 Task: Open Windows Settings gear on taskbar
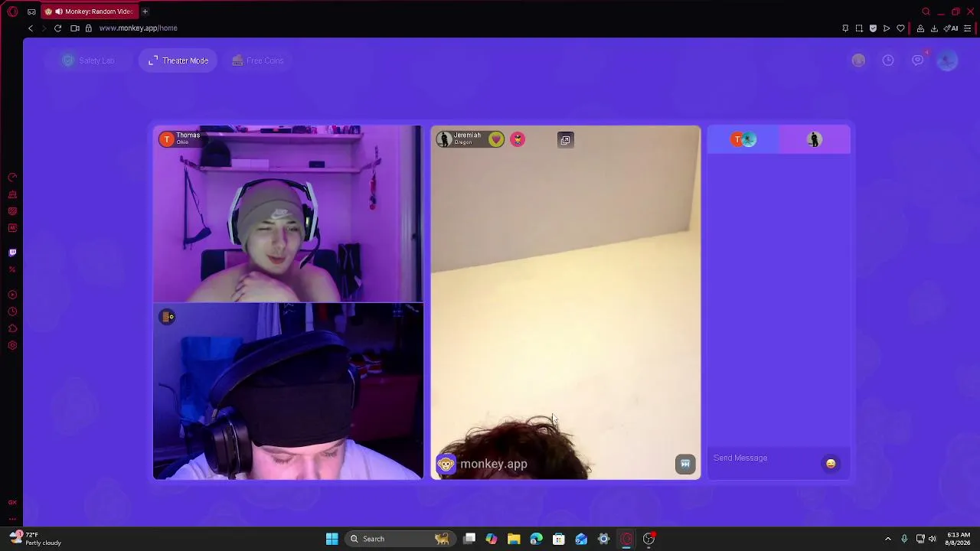coord(603,539)
